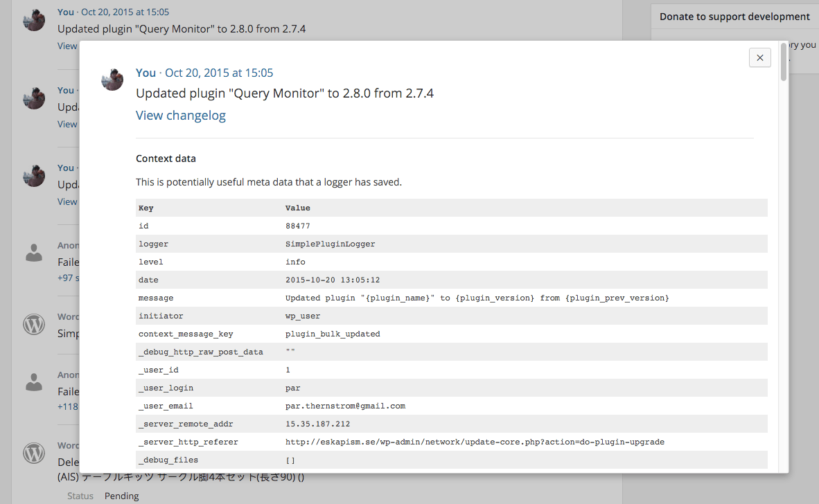
Task: Click the popup's "Oct 20, 2015 at 15:05" date link
Action: [219, 73]
